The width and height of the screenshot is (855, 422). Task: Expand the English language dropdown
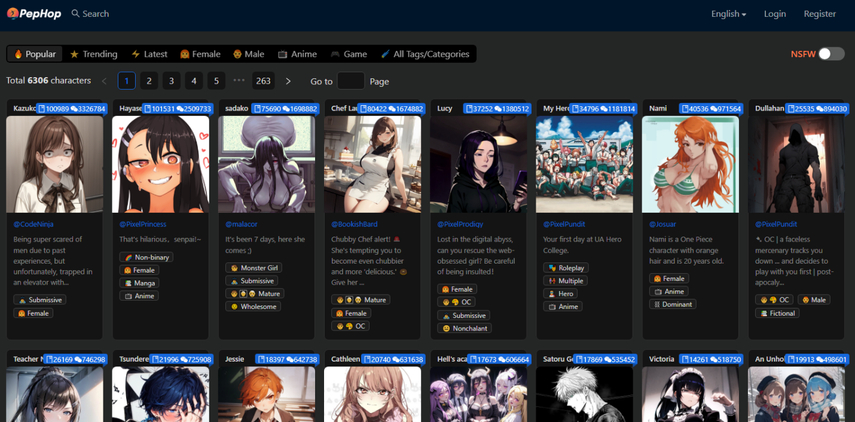pyautogui.click(x=728, y=14)
